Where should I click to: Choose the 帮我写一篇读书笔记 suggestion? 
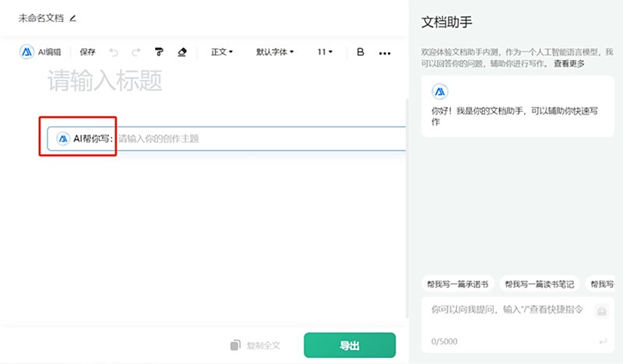tap(540, 284)
